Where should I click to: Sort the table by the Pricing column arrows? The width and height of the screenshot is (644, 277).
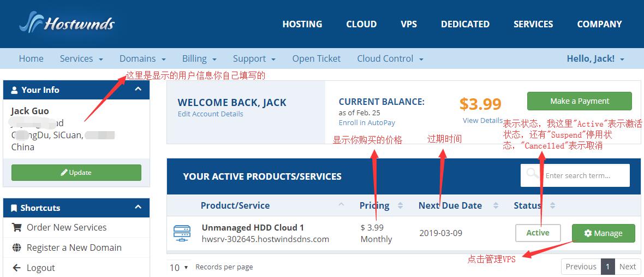[x=400, y=205]
